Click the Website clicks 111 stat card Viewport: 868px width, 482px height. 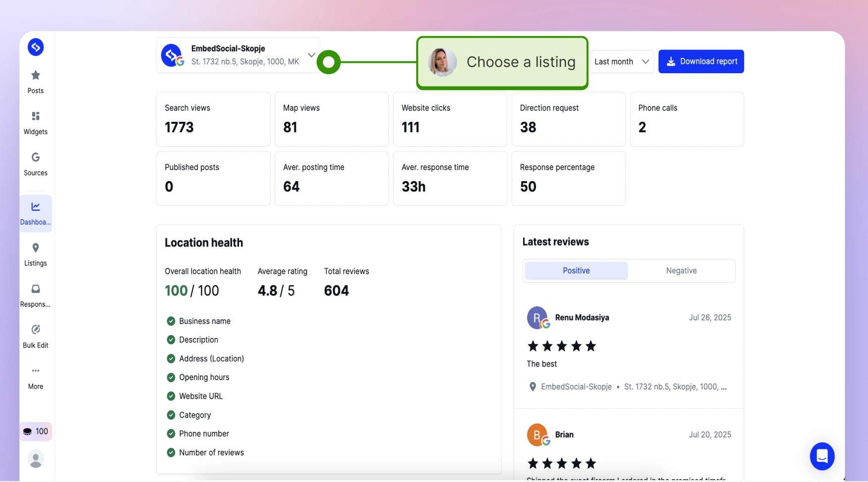[x=450, y=119]
